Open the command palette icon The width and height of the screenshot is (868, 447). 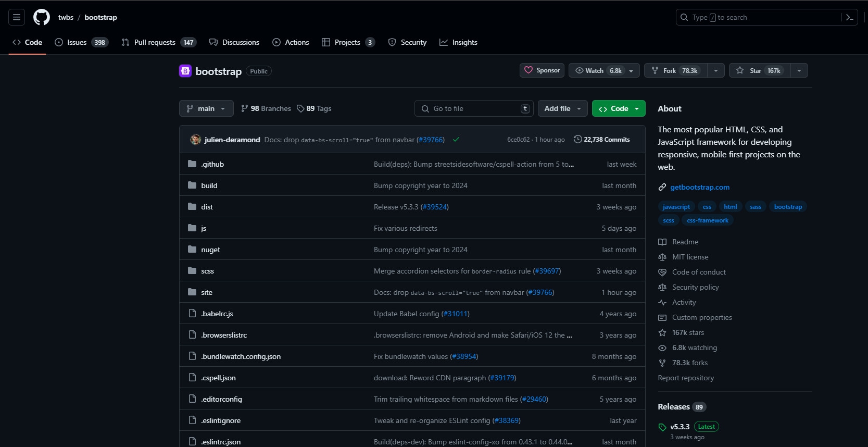(850, 17)
